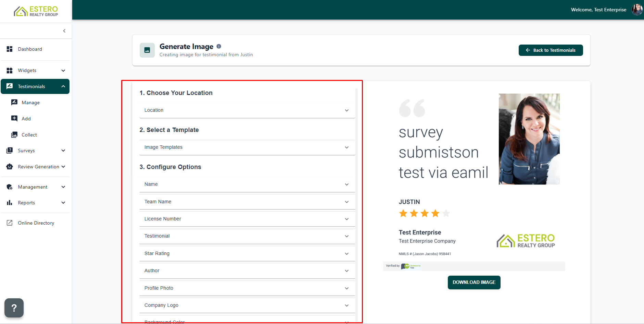Click the profile photo in the image preview

(x=529, y=139)
